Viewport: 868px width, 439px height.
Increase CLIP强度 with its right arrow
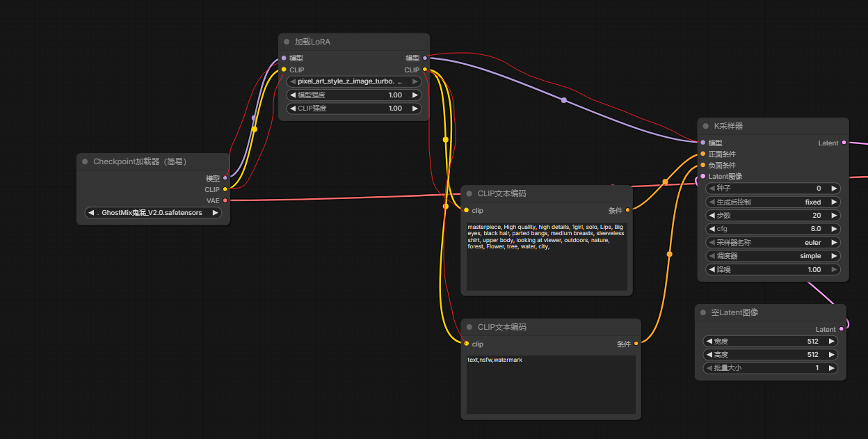[415, 109]
